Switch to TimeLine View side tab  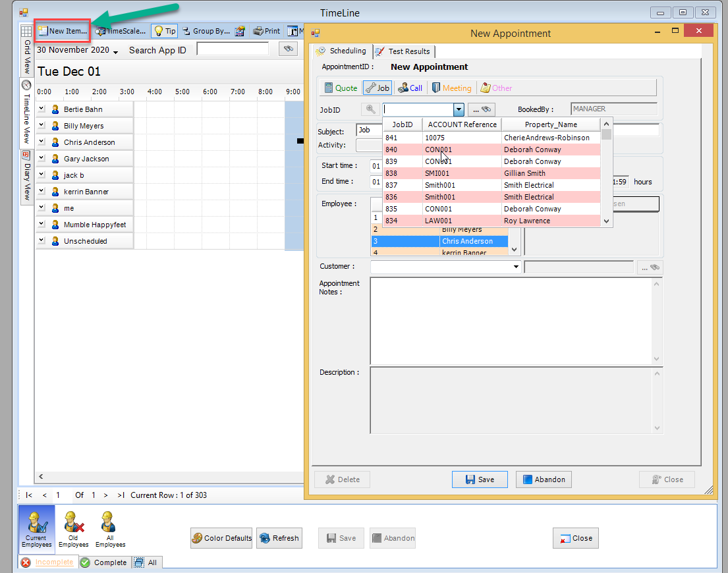tap(26, 112)
